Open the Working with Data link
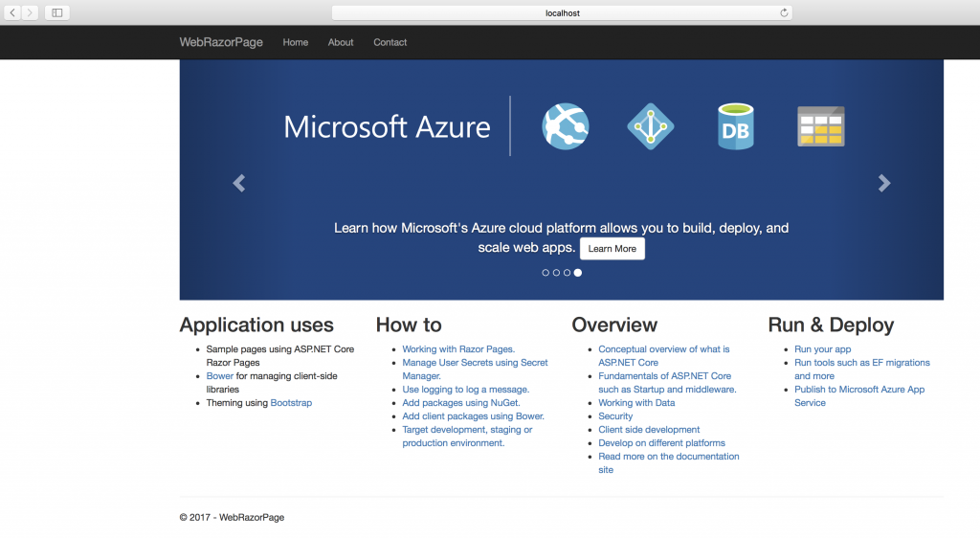The image size is (980, 538). [x=636, y=402]
